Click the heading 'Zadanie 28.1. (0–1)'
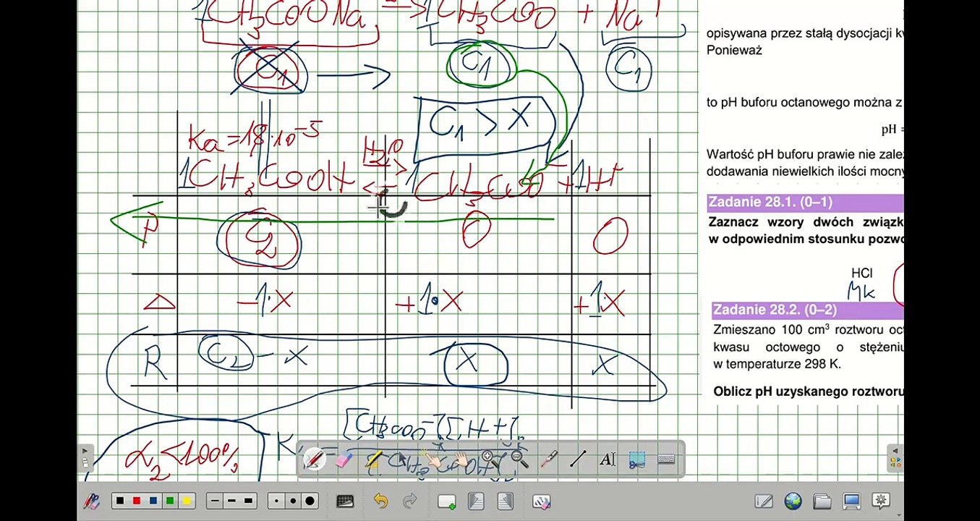The width and height of the screenshot is (980, 521). pos(770,202)
